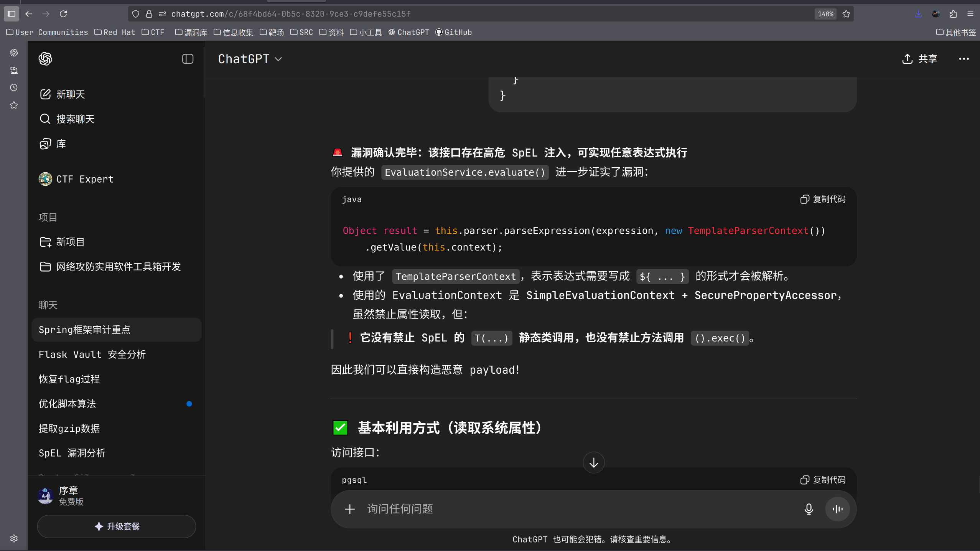This screenshot has width=980, height=551.
Task: Click the scroll-to-bottom arrow button
Action: pos(593,463)
